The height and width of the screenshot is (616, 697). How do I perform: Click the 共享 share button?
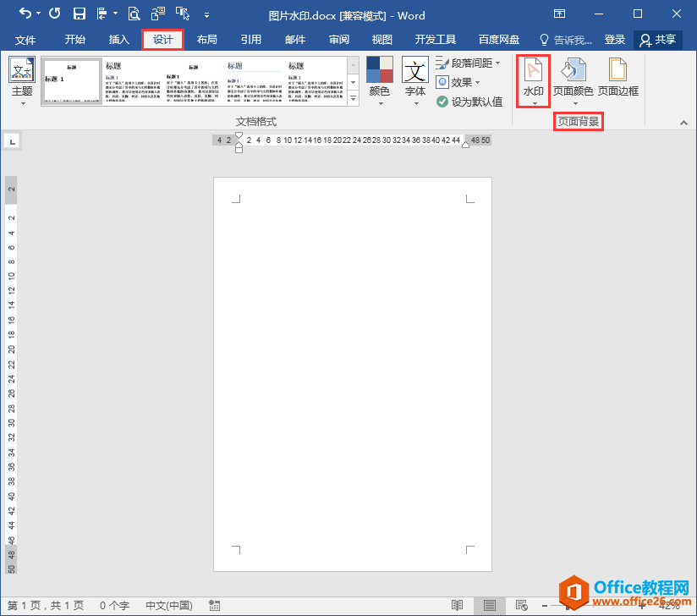[x=658, y=40]
